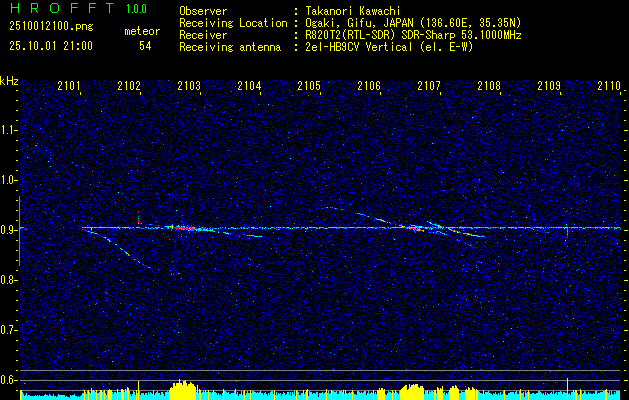Click the 2103 time axis marker
Screen dimensions: 629x400
(189, 85)
